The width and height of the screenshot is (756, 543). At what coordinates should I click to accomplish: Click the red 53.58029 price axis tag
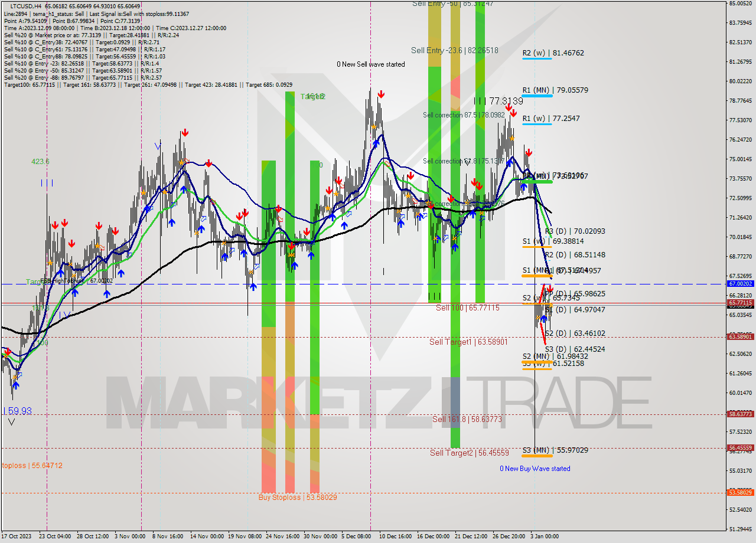pyautogui.click(x=740, y=492)
